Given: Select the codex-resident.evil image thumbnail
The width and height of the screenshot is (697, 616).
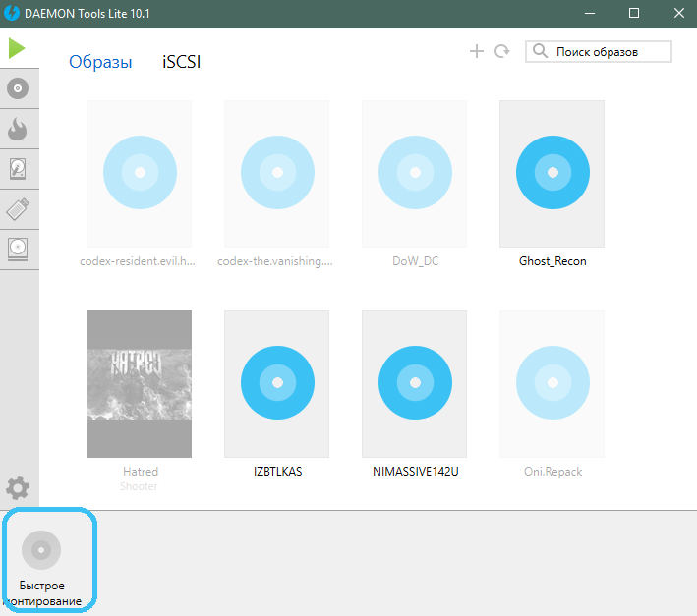Looking at the screenshot, I should (140, 174).
